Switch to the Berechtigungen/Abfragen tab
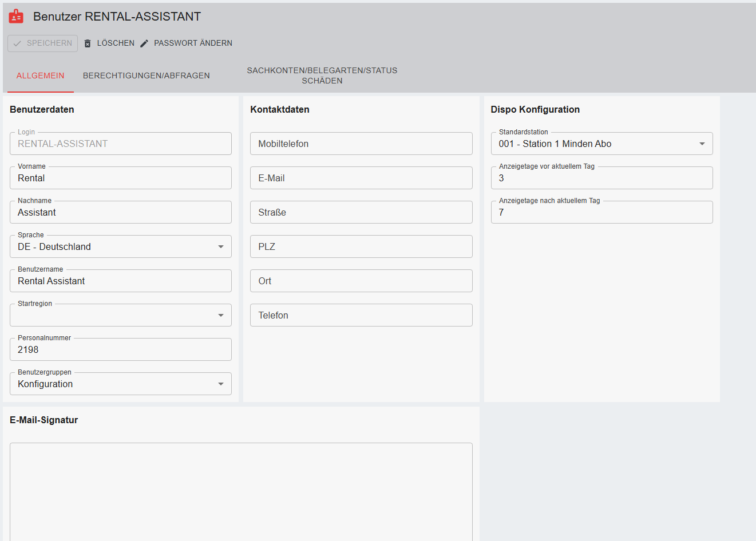 (146, 75)
